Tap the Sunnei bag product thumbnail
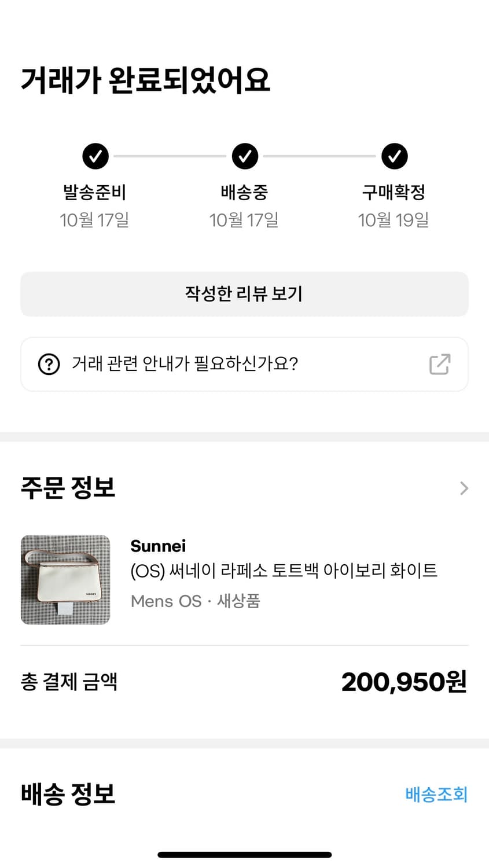This screenshot has height=868, width=489. point(65,580)
